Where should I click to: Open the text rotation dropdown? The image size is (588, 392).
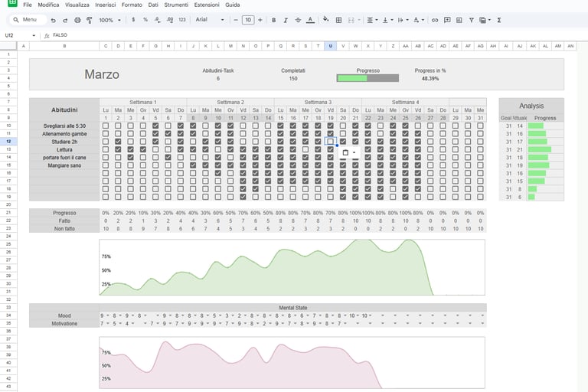click(x=419, y=20)
